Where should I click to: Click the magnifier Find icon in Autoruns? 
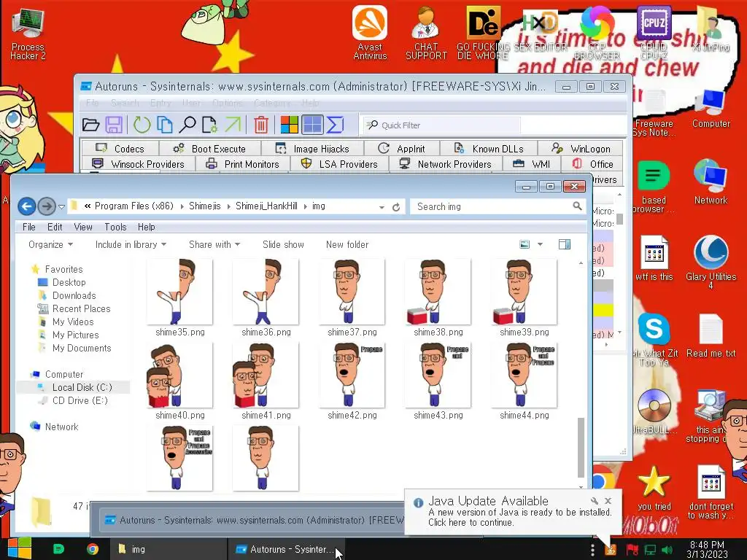[x=187, y=125]
